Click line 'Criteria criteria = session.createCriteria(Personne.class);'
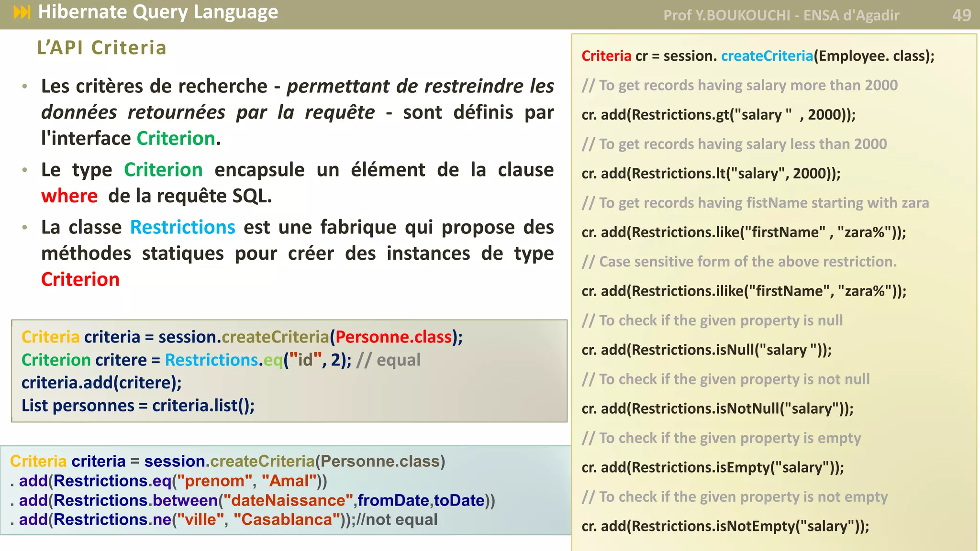Image resolution: width=980 pixels, height=551 pixels. pyautogui.click(x=242, y=337)
